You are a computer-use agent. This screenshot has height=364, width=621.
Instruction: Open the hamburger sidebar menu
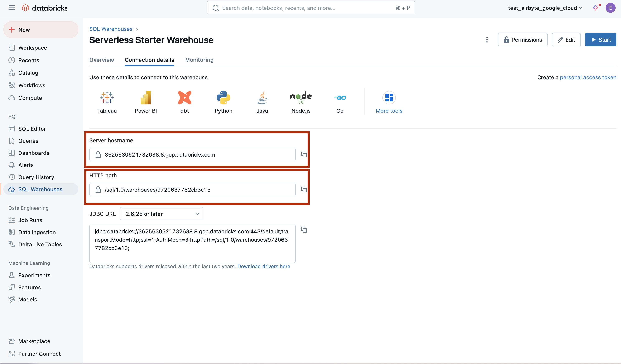point(12,8)
